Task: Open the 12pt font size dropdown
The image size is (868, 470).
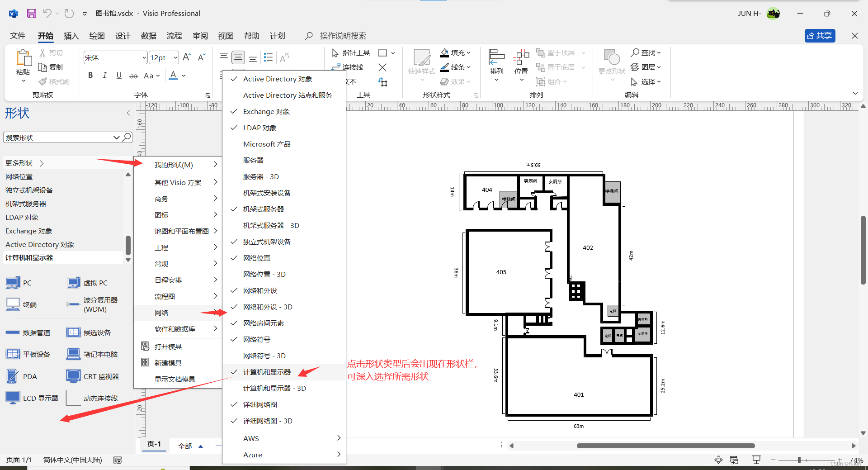Action: (175, 57)
